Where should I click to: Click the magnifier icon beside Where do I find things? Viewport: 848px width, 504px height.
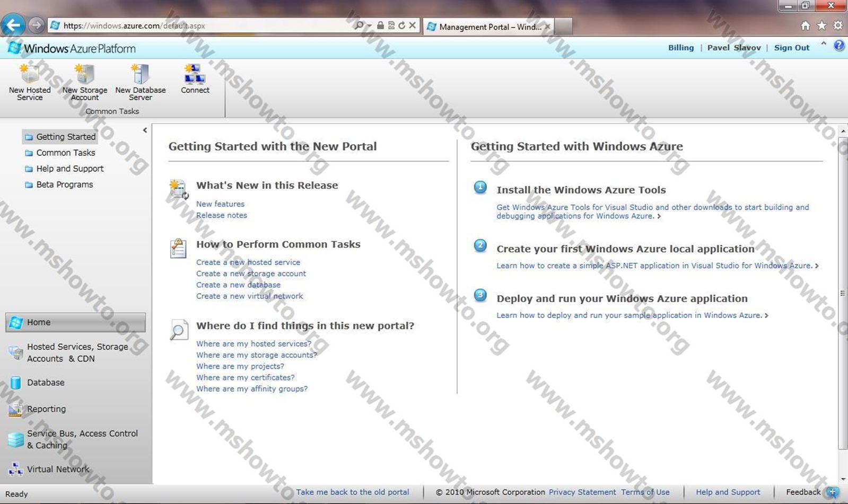(x=179, y=330)
